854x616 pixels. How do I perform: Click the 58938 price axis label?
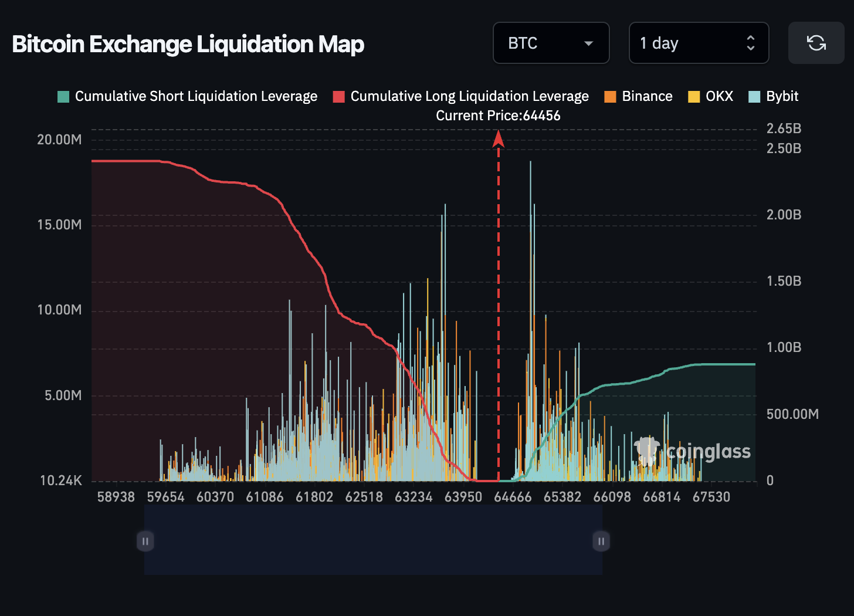(116, 497)
